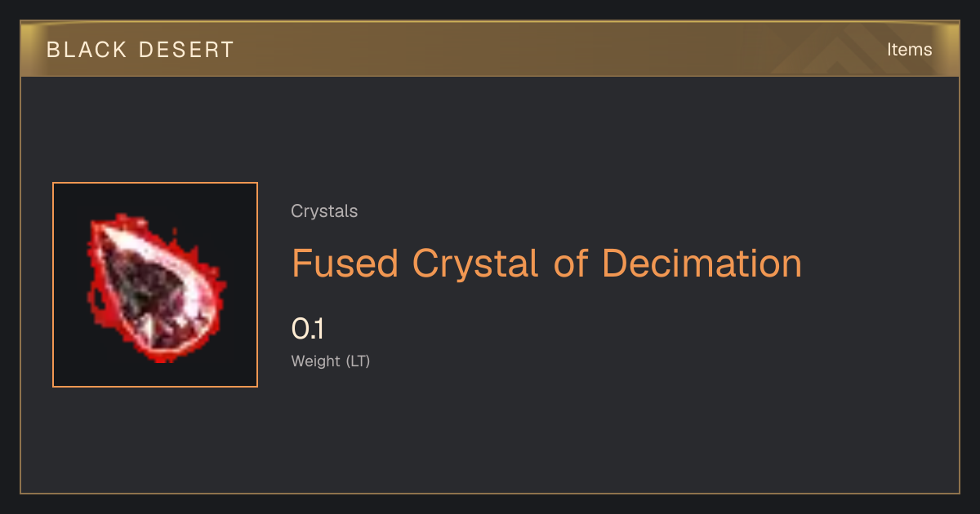Click the 0.1 weight value
Image resolution: width=980 pixels, height=514 pixels.
[308, 330]
